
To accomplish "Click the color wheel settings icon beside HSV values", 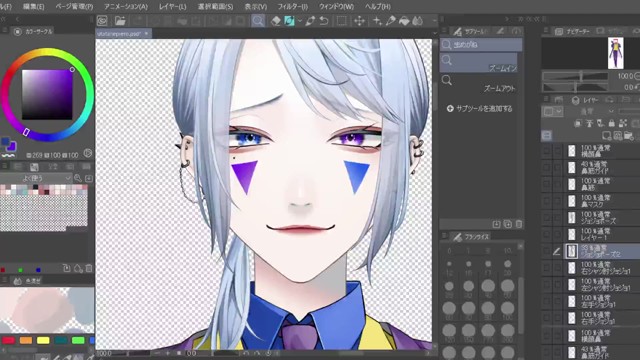I will [x=87, y=153].
